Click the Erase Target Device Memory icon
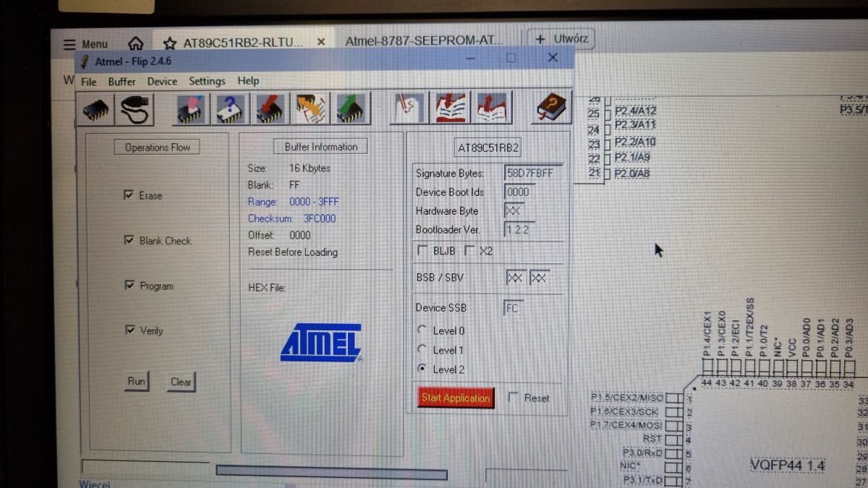868x488 pixels. pyautogui.click(x=192, y=109)
